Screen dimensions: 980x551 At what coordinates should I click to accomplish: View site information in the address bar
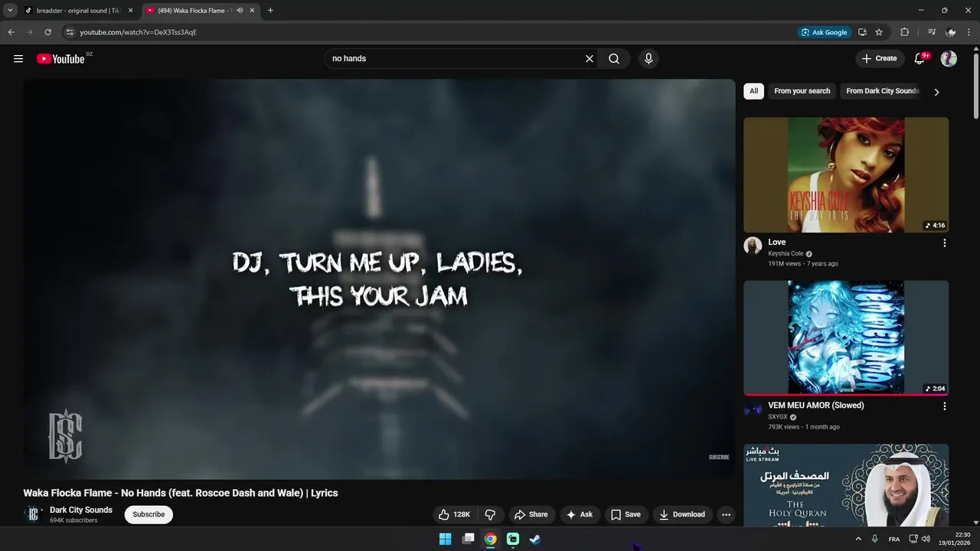[x=69, y=32]
